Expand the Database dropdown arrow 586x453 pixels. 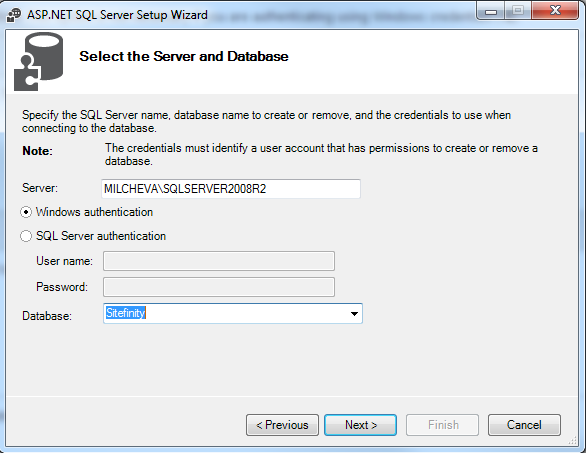click(354, 314)
